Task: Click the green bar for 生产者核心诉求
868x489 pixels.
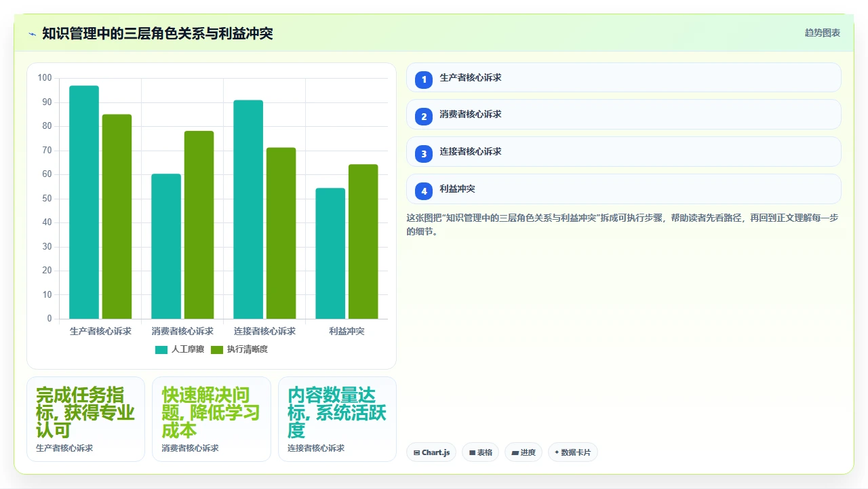Action: (117, 216)
